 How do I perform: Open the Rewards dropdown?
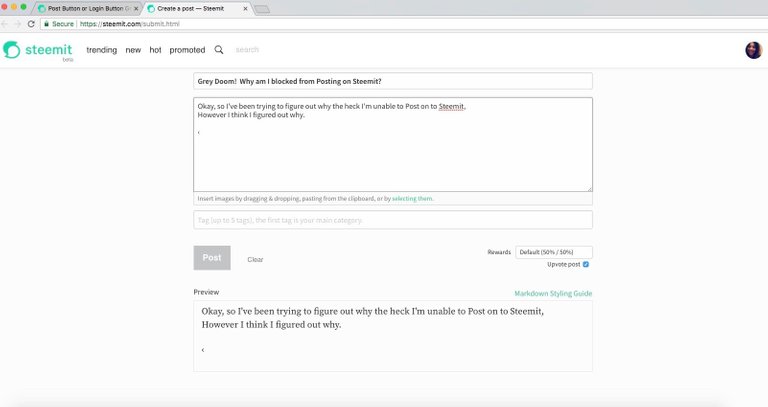554,252
